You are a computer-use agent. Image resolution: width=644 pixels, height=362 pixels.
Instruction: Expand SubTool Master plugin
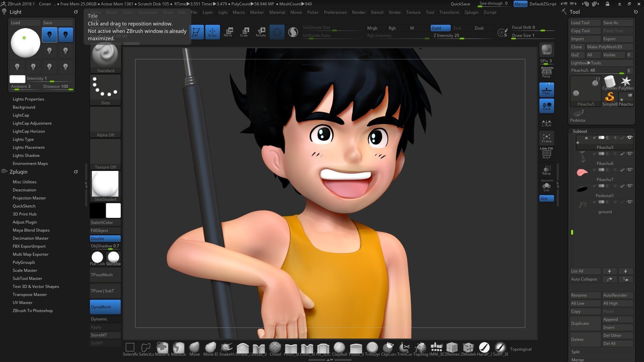pos(28,279)
